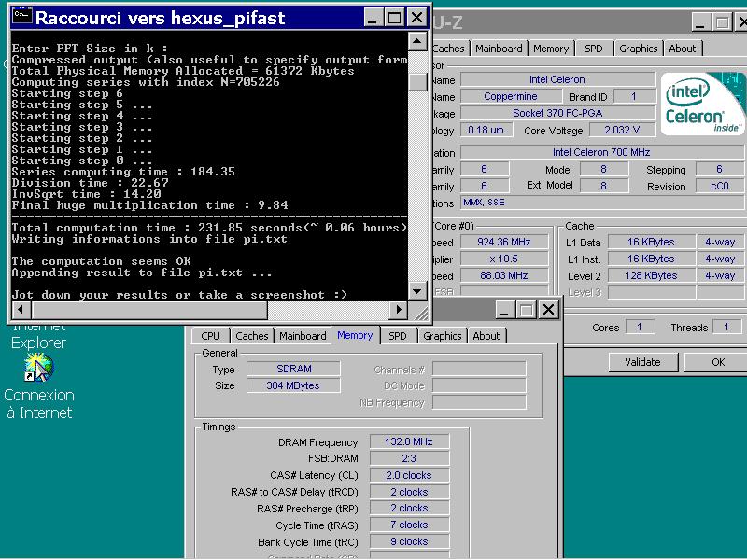Image resolution: width=747 pixels, height=560 pixels.
Task: Click the MMX, SSE instructions field
Action: point(601,203)
